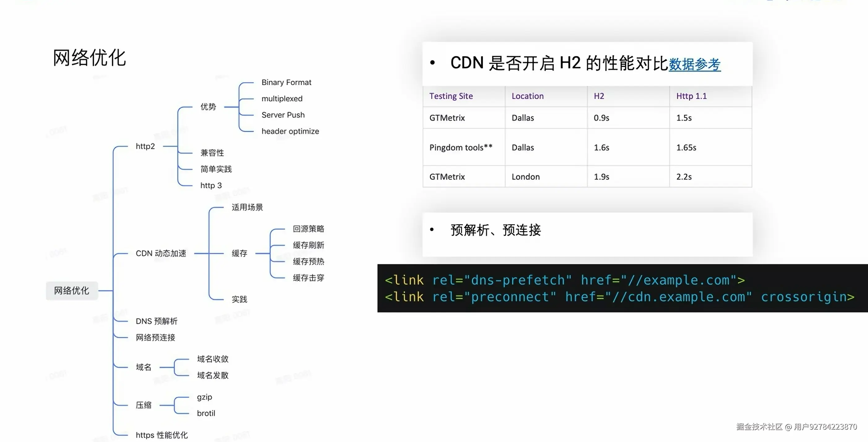Click the 压缩 branch node

144,405
